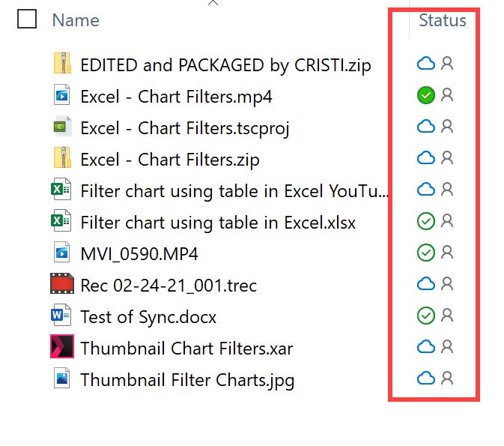Click shared person icon for Rec 02-24-21_001.trec

(x=447, y=283)
